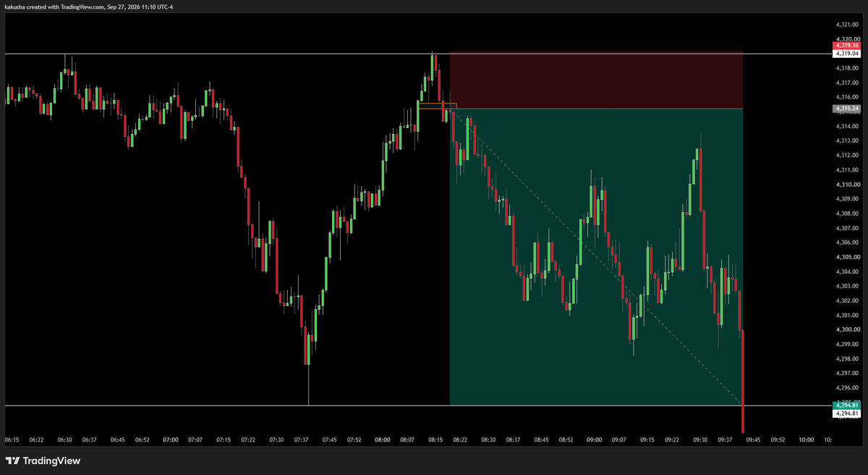868x475 pixels.
Task: Click bold time axis label 08:00
Action: click(x=382, y=440)
